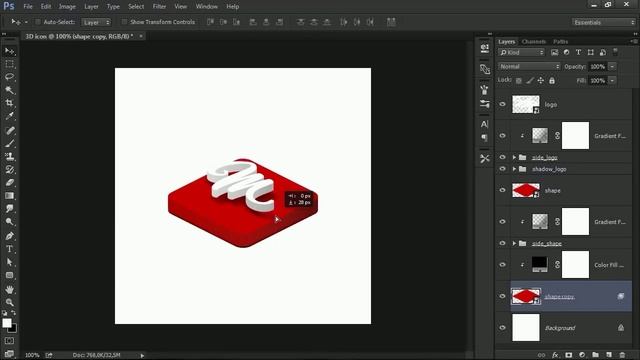640x360 pixels.
Task: Switch to the Channels tab
Action: (534, 42)
